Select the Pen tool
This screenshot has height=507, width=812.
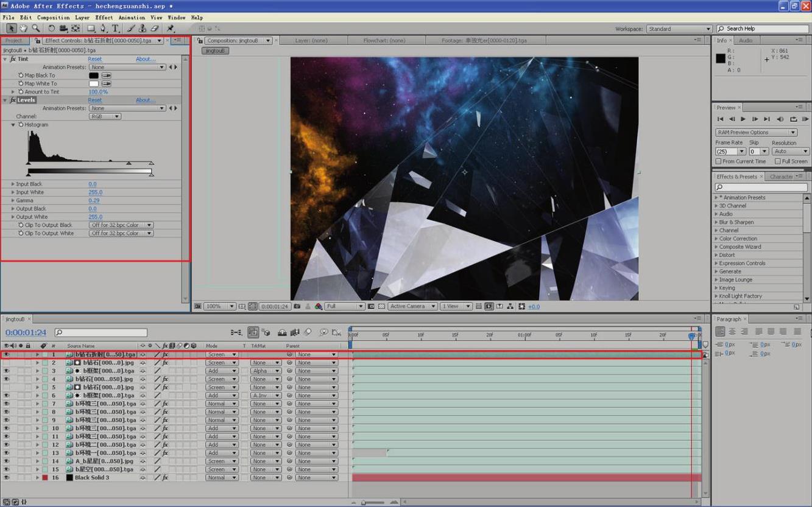coord(103,29)
